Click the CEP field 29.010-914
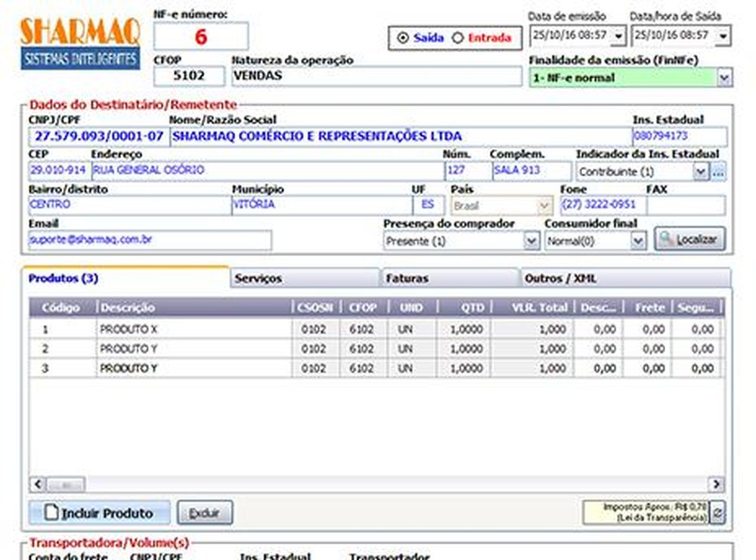This screenshot has width=756, height=560. pyautogui.click(x=60, y=171)
